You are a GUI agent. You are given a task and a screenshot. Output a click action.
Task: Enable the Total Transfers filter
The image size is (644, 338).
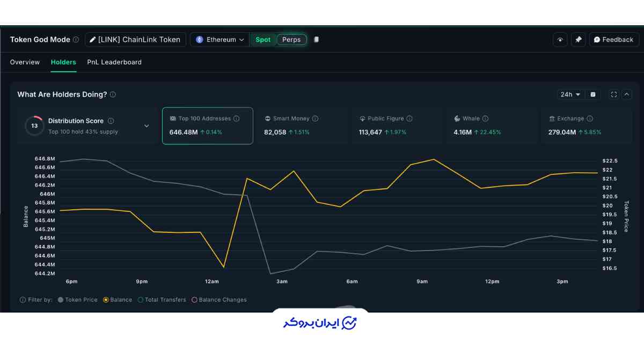coord(141,300)
